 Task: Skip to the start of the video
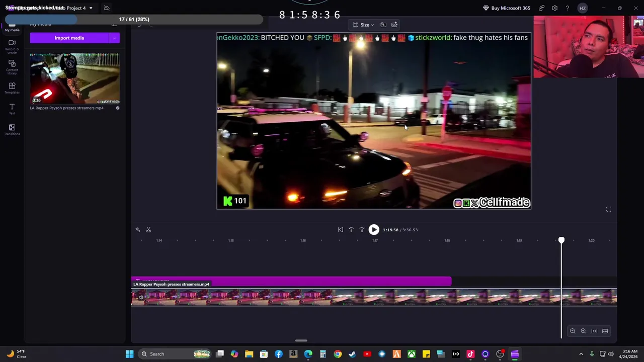tap(340, 230)
